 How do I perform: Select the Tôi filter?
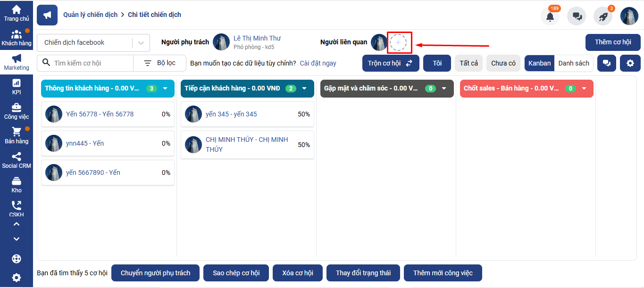(x=437, y=63)
